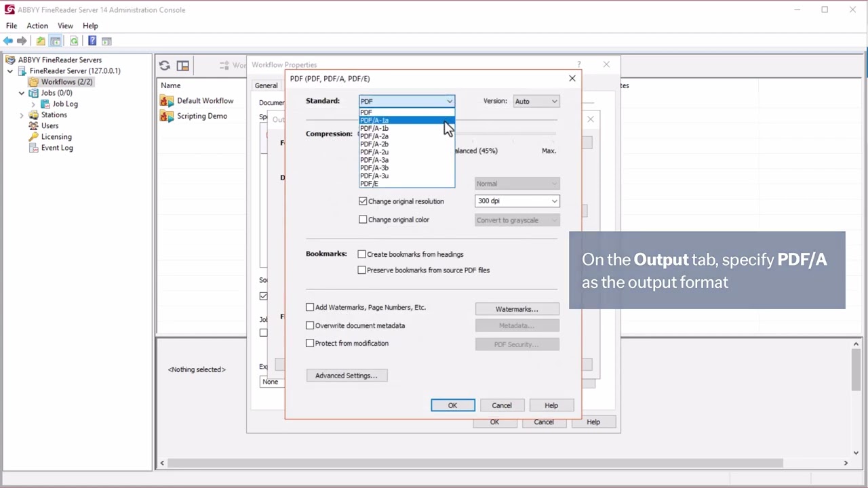Collapse the FineReader Server tree node
Viewport: 868px width, 488px height.
pyautogui.click(x=10, y=70)
